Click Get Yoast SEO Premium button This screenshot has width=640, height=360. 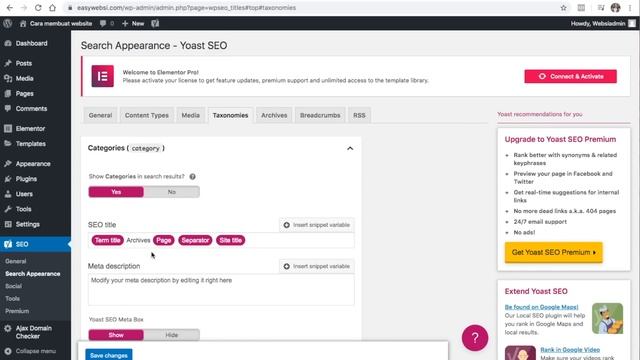coord(553,252)
